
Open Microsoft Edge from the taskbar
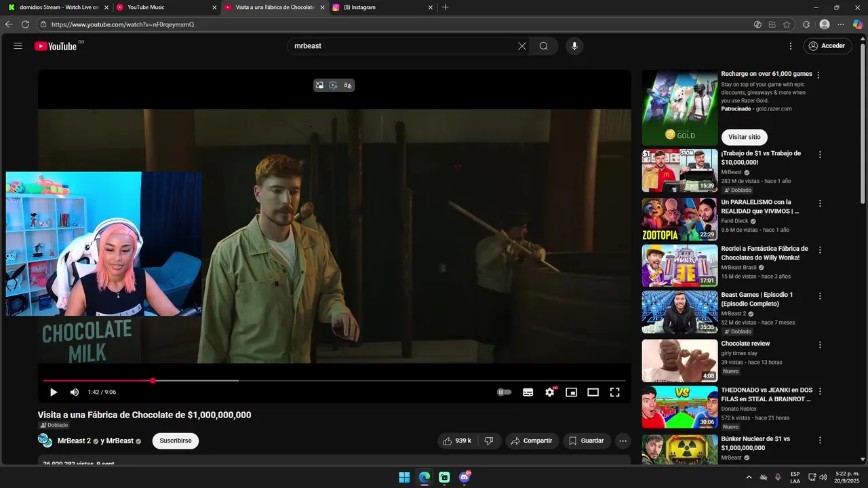pos(425,477)
